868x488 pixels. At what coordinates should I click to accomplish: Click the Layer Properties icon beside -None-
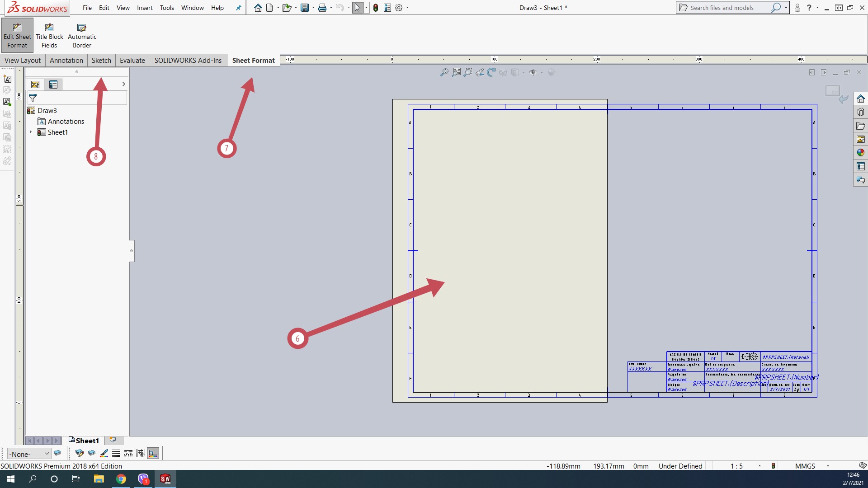(57, 453)
